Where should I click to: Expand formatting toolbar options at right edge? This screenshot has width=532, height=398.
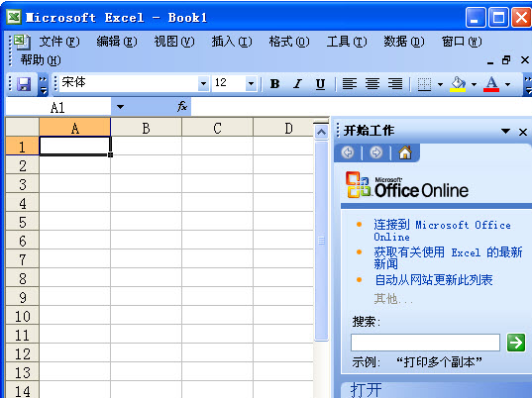[x=528, y=85]
